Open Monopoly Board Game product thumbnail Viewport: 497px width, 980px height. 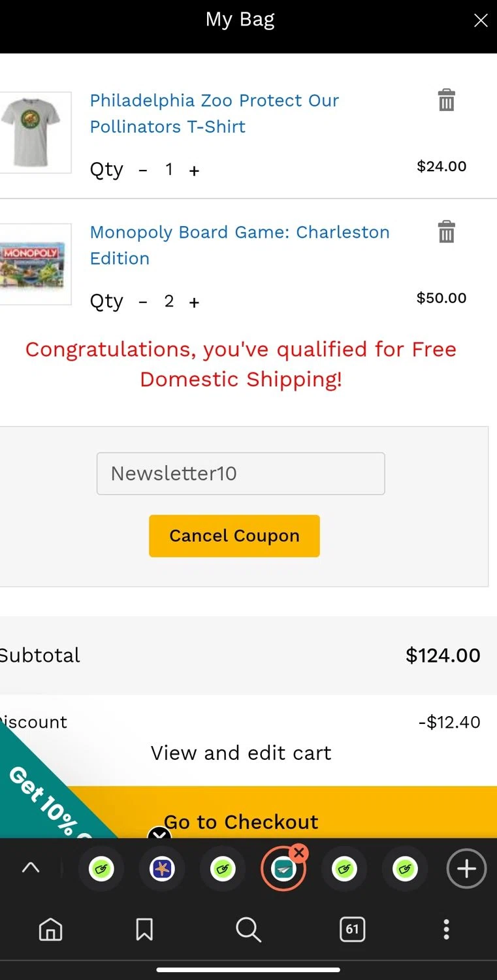pos(34,264)
